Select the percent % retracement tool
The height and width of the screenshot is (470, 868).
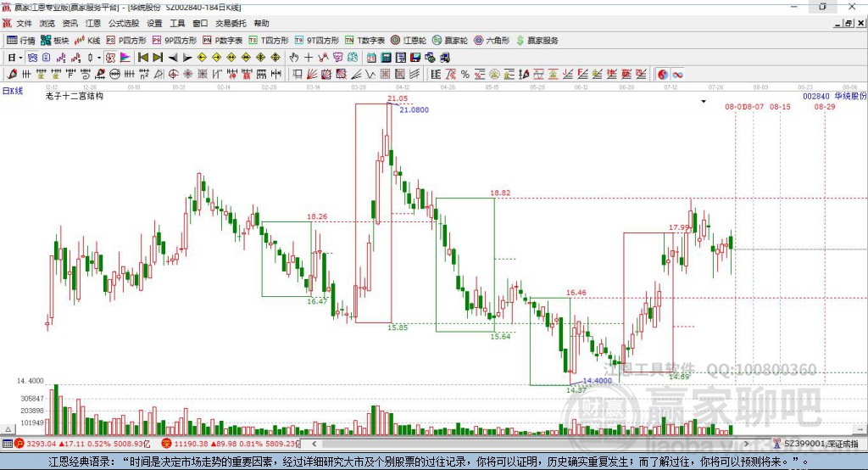(x=465, y=75)
